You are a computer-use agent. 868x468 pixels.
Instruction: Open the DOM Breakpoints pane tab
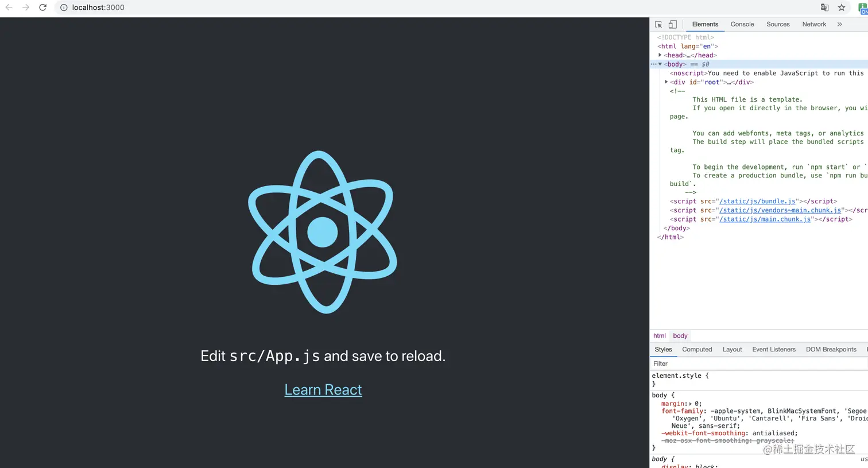[831, 349]
